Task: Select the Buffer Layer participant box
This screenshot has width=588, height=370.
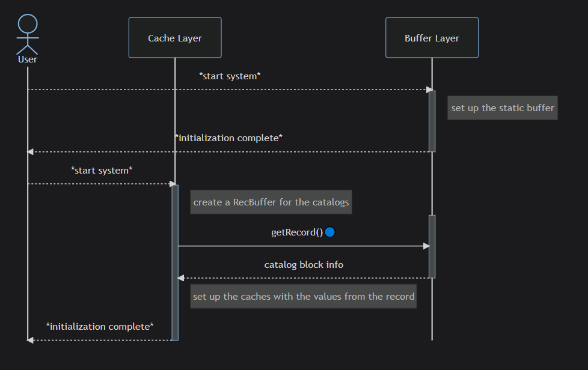Action: (x=432, y=38)
